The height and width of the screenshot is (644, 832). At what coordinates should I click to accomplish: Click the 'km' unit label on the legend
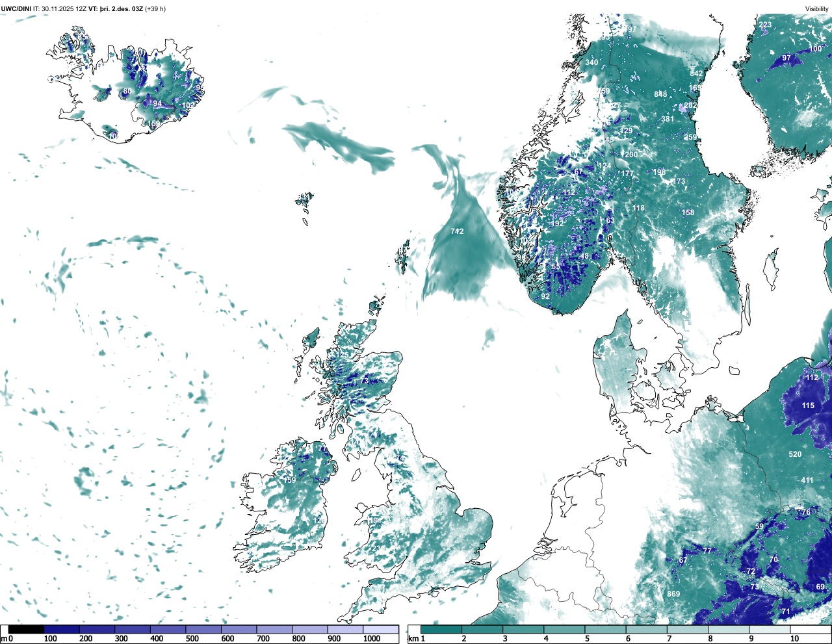coord(412,639)
